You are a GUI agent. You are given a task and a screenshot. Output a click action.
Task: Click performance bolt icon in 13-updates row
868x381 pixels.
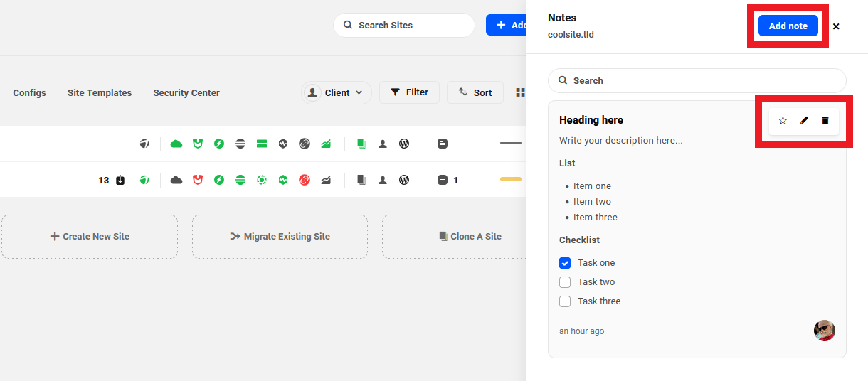click(219, 181)
